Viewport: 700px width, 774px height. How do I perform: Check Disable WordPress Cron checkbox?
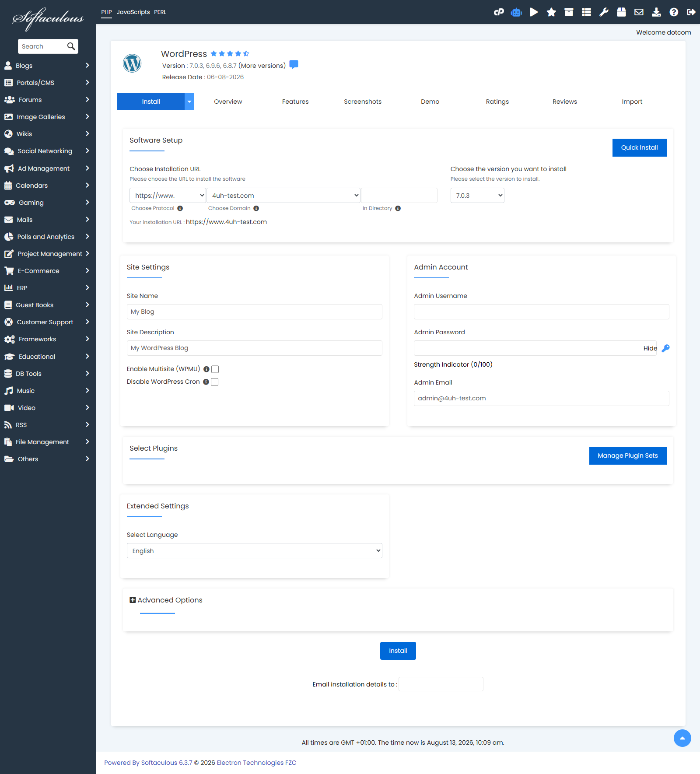pos(215,382)
